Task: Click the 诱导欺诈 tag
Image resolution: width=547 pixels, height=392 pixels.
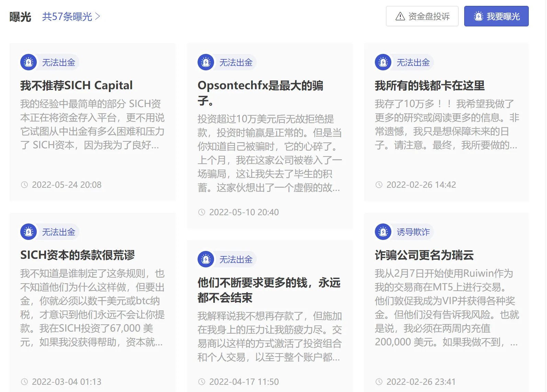Action: point(413,232)
